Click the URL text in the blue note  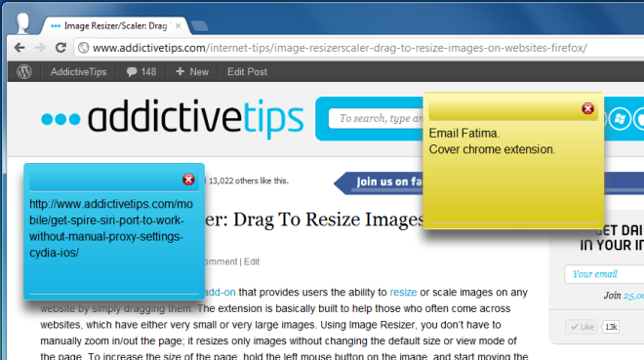[x=111, y=228]
